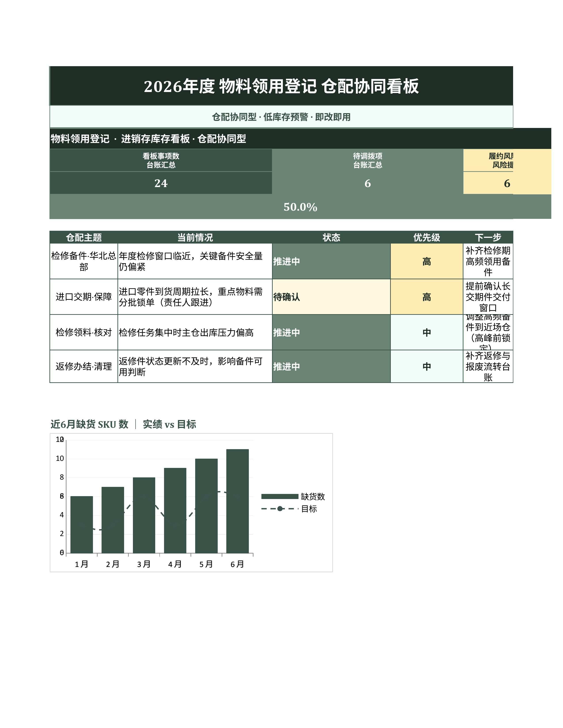The width and height of the screenshot is (563, 728).
Task: Select the cell 进口交期·保障
Action: point(84,297)
